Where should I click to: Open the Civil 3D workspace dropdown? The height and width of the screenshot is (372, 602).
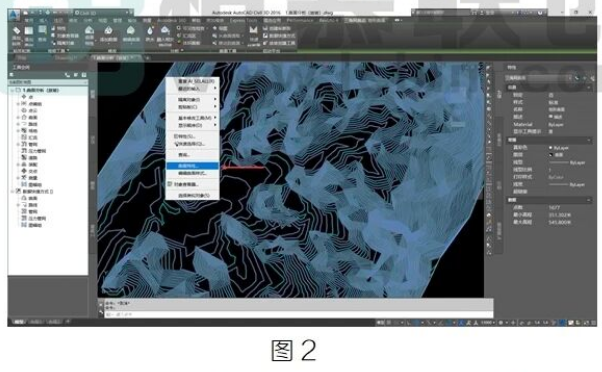click(x=104, y=13)
